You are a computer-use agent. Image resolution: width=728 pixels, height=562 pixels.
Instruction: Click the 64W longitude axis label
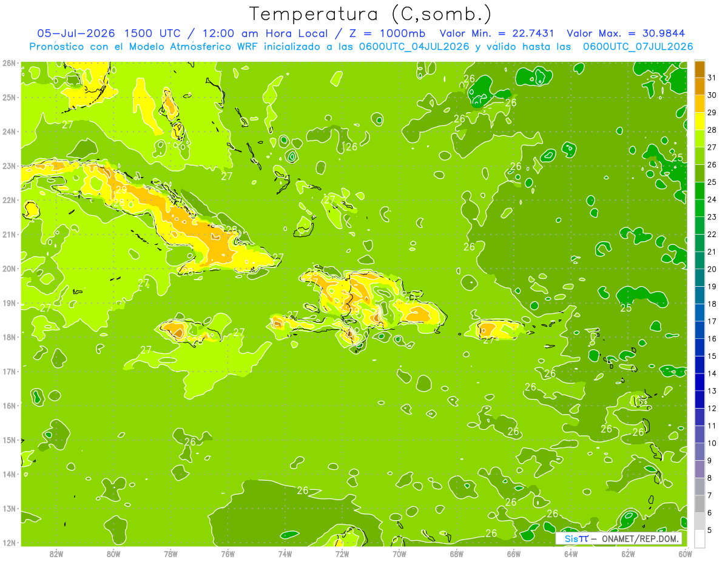[x=571, y=554]
